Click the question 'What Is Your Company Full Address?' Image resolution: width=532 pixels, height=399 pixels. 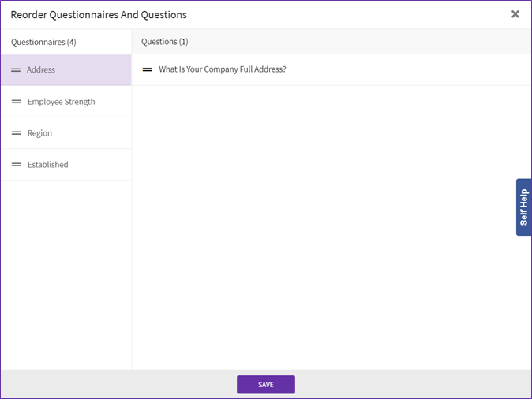(222, 69)
